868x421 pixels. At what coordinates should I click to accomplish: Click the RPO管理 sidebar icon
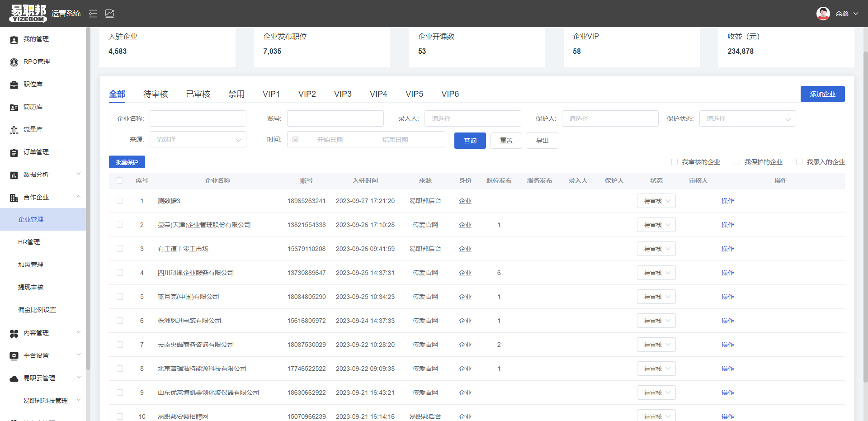click(x=14, y=62)
